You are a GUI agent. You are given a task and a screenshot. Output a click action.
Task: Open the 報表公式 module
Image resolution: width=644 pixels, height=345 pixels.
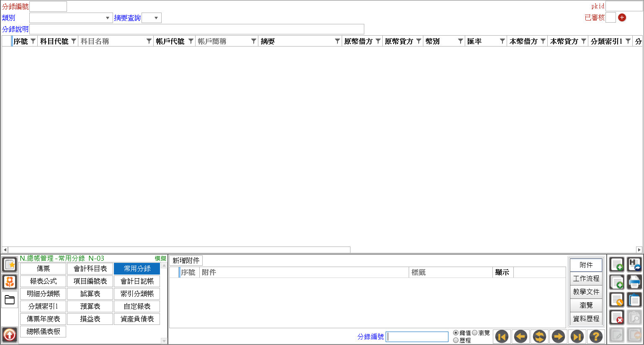point(43,281)
